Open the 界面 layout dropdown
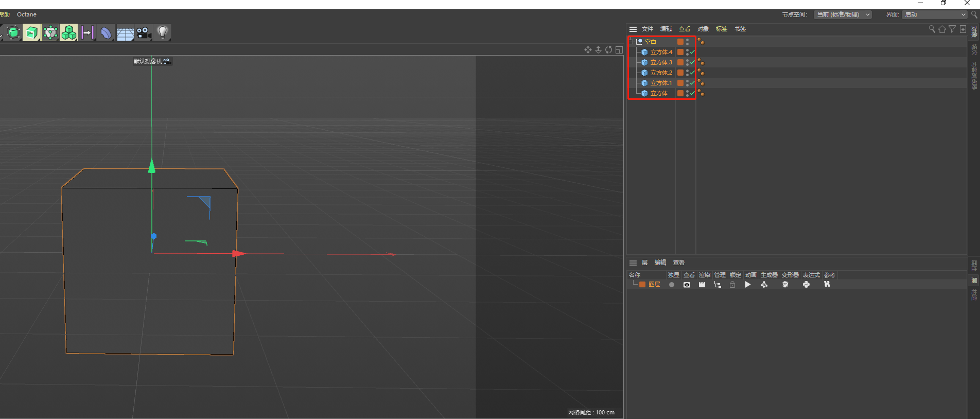The width and height of the screenshot is (980, 419). click(x=934, y=14)
